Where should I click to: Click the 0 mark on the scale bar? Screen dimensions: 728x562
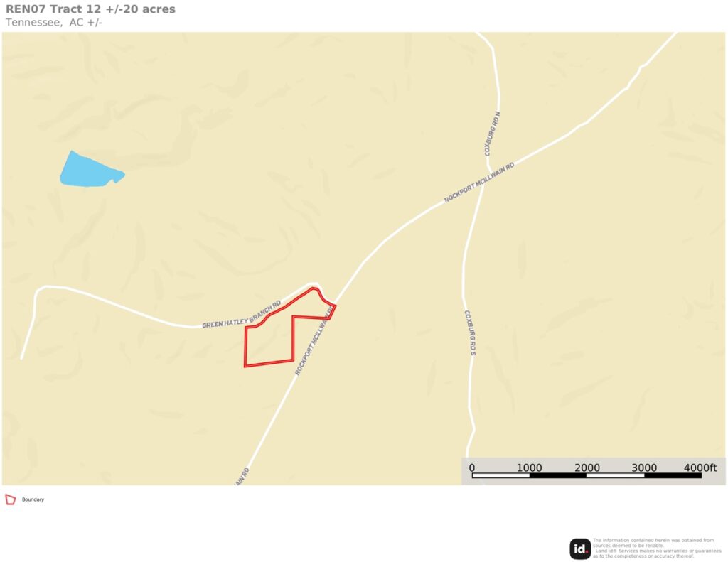(x=472, y=468)
